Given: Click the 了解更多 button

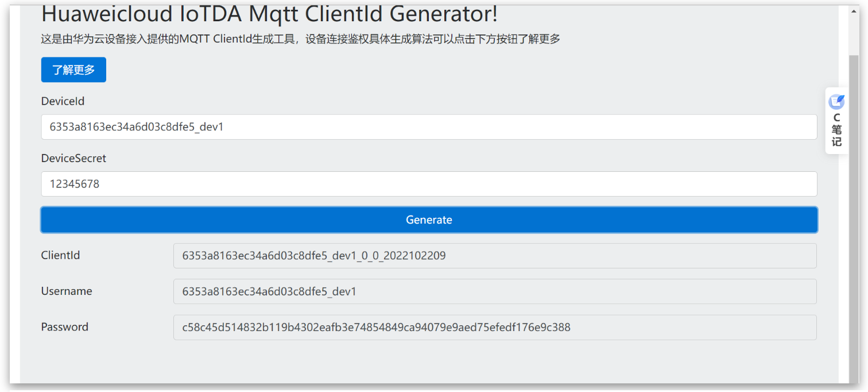Looking at the screenshot, I should (73, 70).
